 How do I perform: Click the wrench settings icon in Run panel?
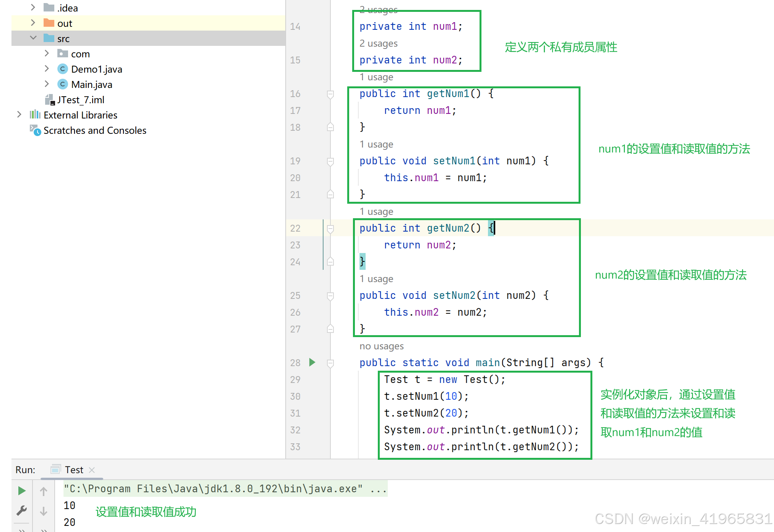coord(22,511)
